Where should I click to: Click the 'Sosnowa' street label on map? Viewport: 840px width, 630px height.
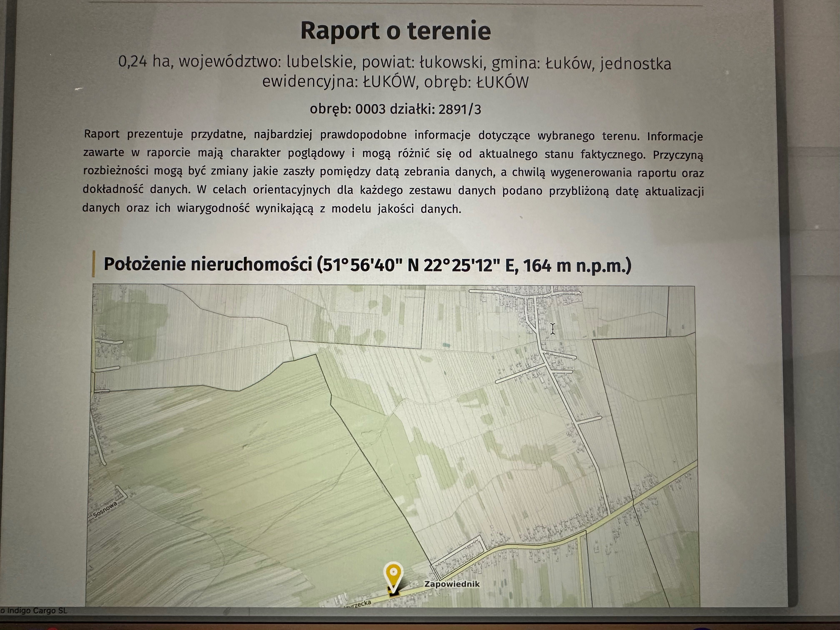click(105, 509)
